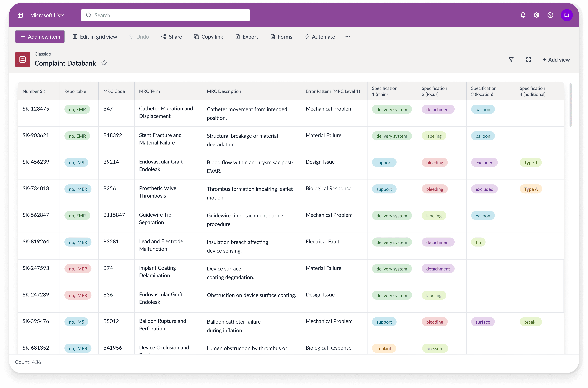Click the help question mark icon
Screen dimensions: 588x388
click(x=550, y=15)
